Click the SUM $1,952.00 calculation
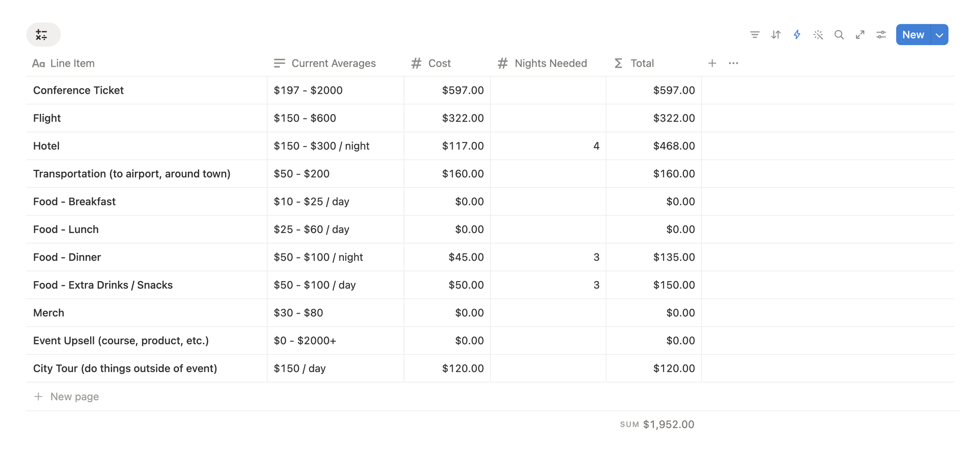Screen dimensions: 980x454 click(x=657, y=424)
